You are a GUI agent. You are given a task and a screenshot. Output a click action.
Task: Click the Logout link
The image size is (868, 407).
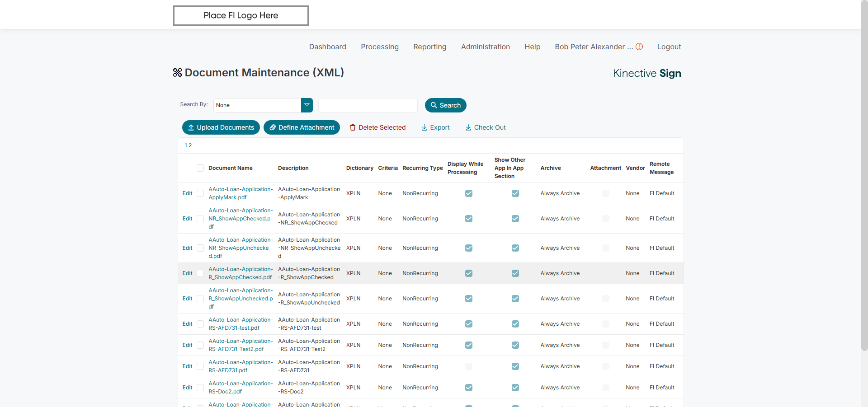[x=669, y=47]
